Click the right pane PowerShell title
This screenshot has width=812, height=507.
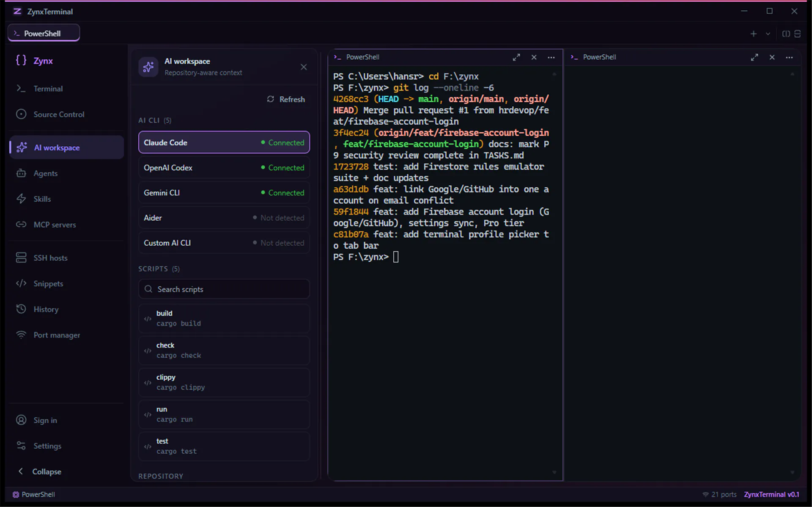tap(599, 57)
